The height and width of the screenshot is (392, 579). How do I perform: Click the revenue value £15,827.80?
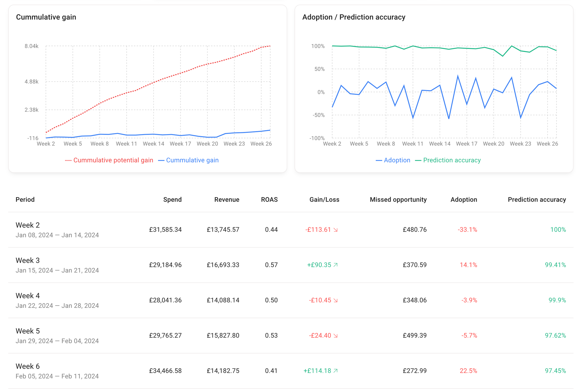coord(223,336)
